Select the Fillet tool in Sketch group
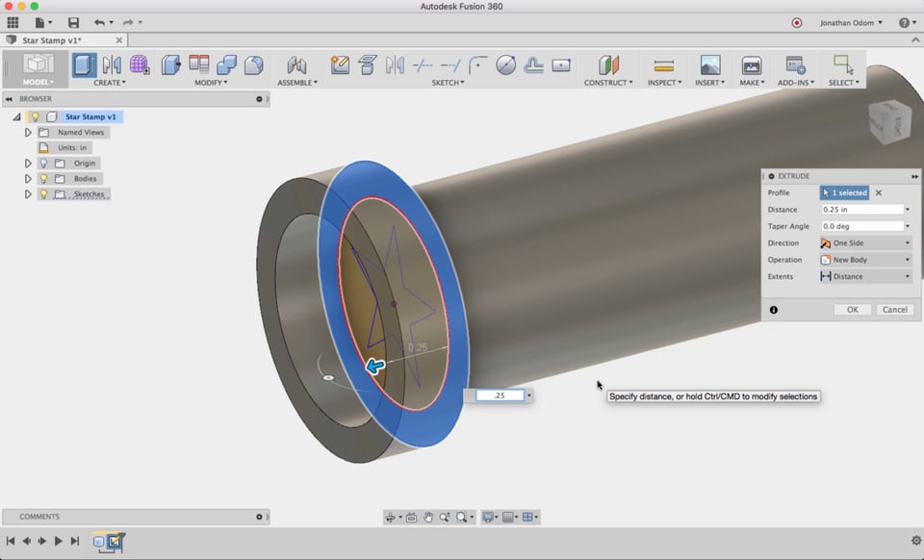Viewport: 924px width, 560px height. pos(477,64)
